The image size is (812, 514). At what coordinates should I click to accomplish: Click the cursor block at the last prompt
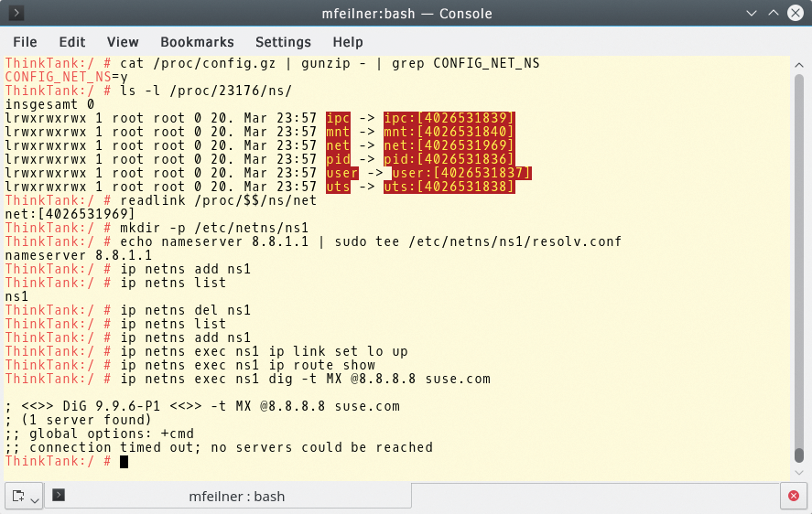(124, 462)
